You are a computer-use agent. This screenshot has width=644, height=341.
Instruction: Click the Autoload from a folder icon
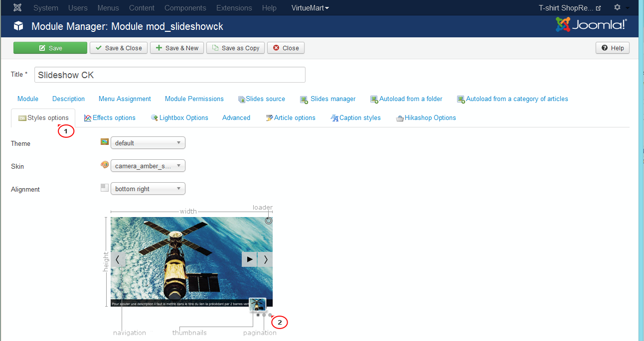point(374,100)
